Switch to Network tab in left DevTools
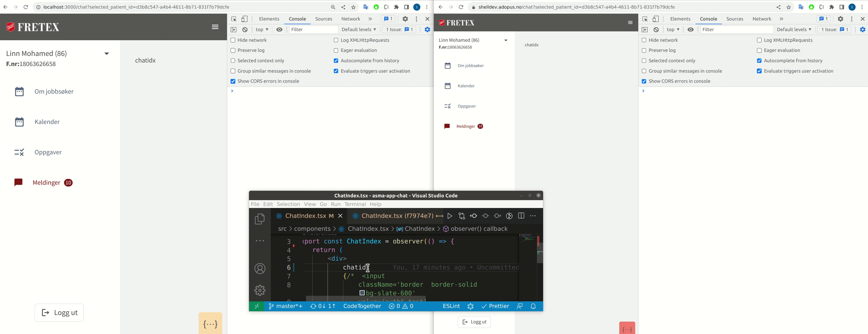868x334 pixels. tap(350, 19)
